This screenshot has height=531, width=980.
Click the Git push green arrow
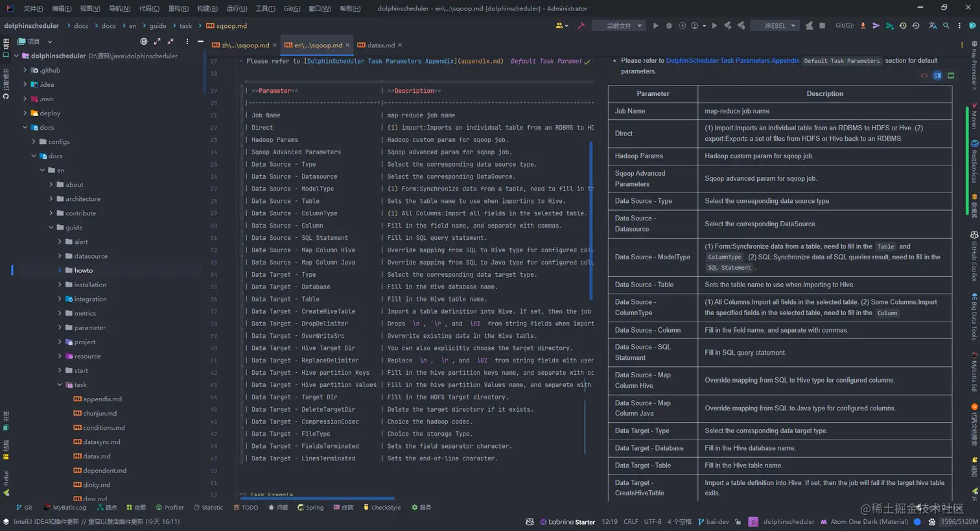pyautogui.click(x=889, y=26)
